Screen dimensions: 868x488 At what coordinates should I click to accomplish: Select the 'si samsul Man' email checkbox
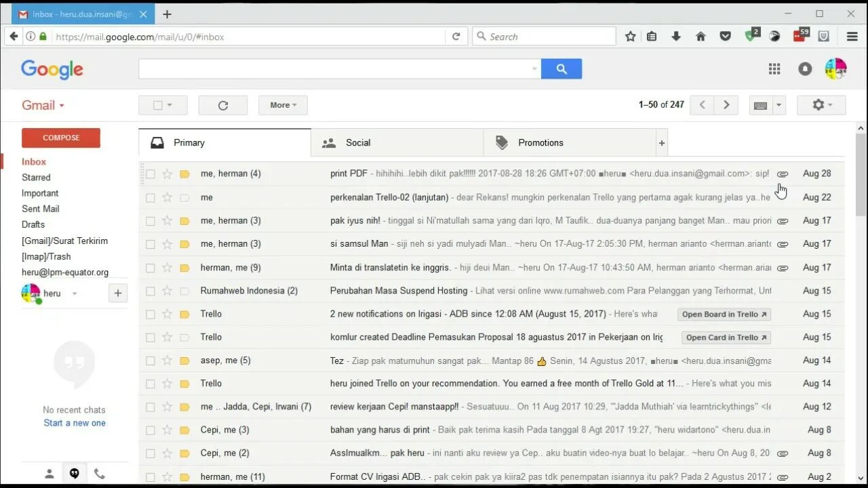[x=151, y=244]
